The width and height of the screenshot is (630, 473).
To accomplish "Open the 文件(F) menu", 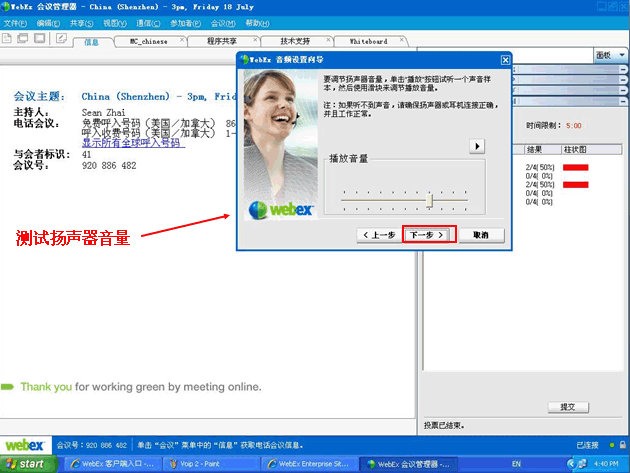I will pyautogui.click(x=15, y=23).
